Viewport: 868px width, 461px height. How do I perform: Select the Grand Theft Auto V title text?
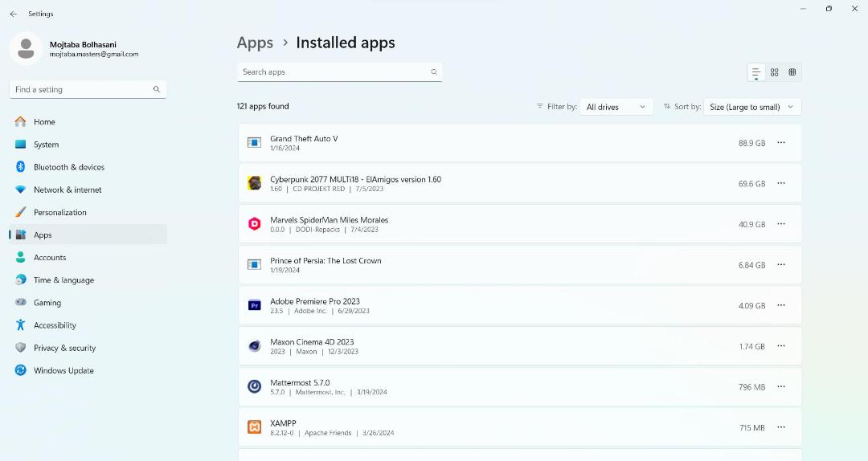(x=304, y=139)
